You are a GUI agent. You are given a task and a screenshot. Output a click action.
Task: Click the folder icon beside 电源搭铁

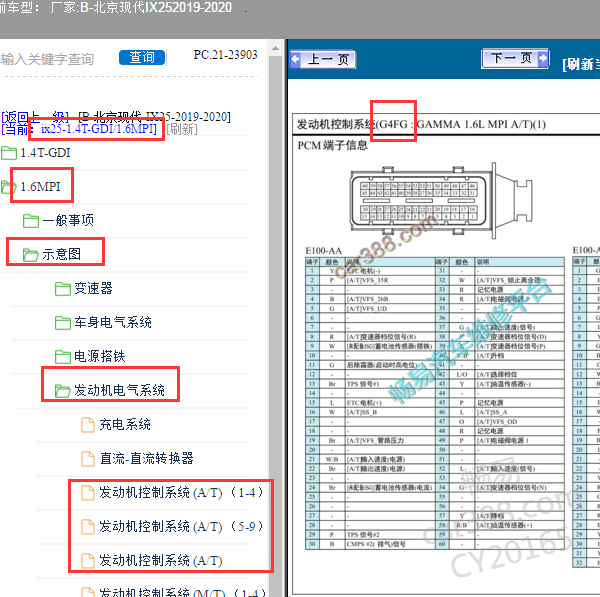coord(63,357)
